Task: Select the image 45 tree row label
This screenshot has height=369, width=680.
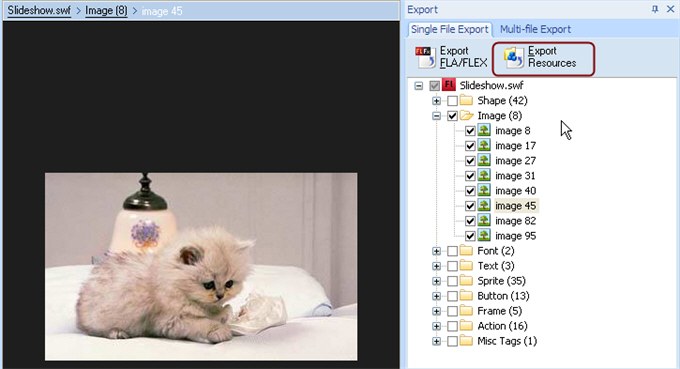Action: (x=516, y=206)
